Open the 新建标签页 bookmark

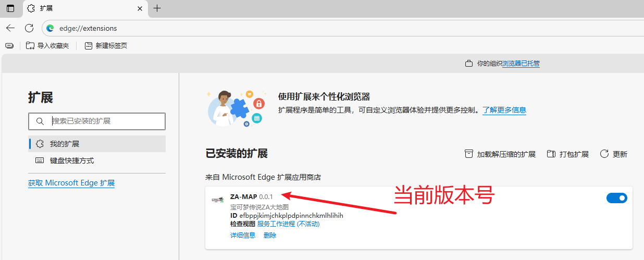coord(106,46)
